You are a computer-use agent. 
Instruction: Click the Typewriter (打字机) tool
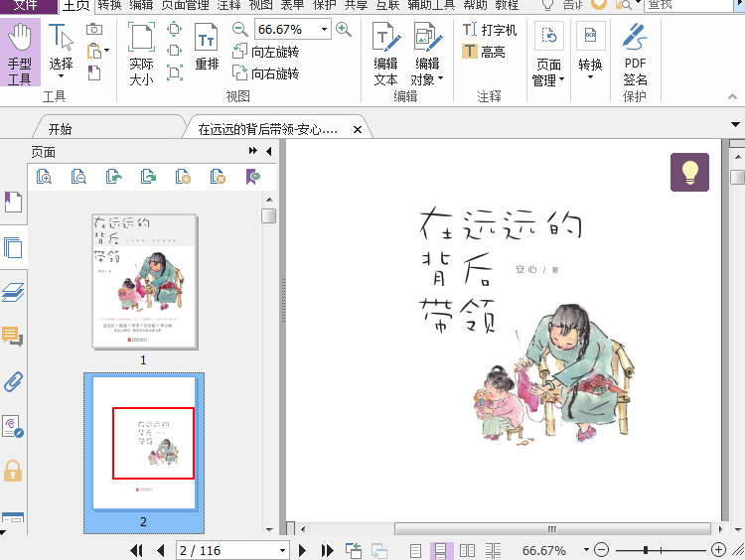[x=489, y=30]
